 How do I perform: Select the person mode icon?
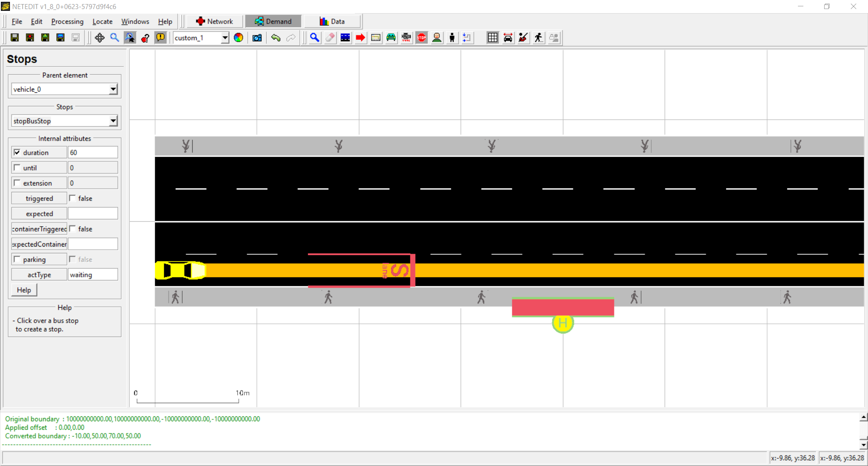pyautogui.click(x=452, y=38)
